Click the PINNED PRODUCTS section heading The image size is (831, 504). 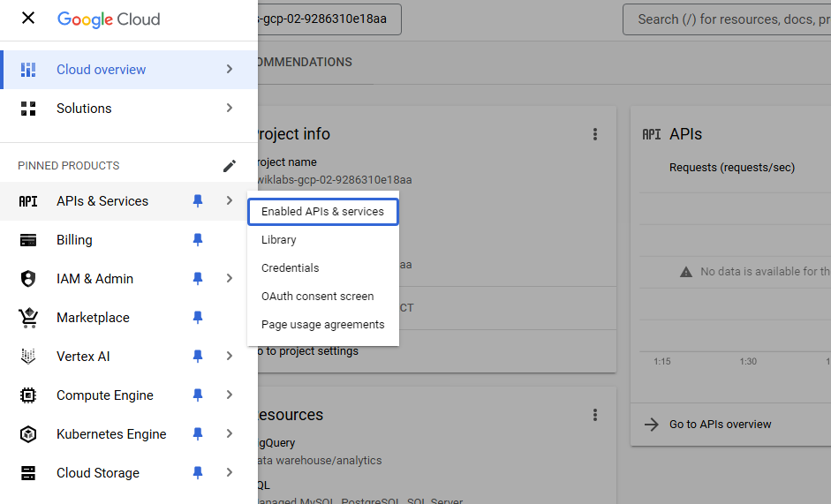tap(68, 166)
